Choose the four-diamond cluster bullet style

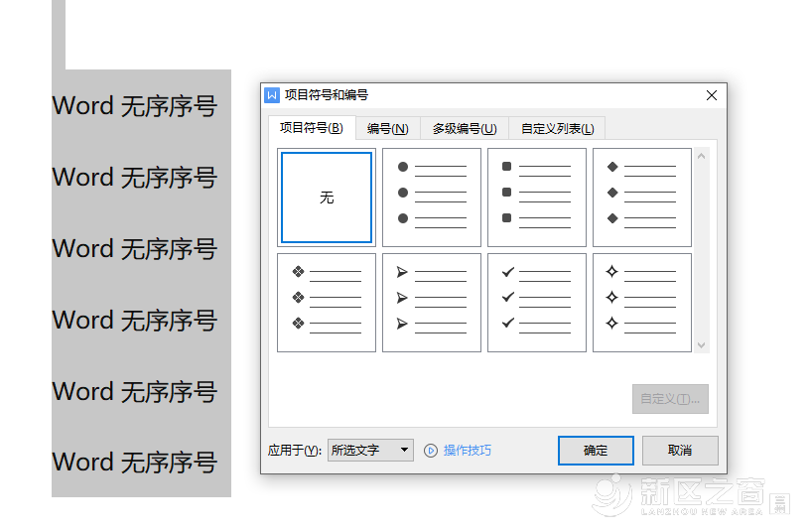click(x=327, y=303)
